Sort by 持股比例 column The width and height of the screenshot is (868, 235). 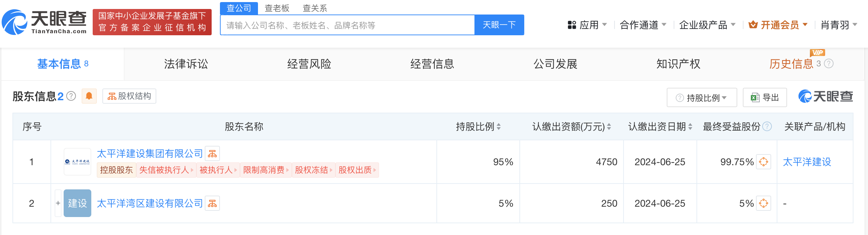pyautogui.click(x=499, y=127)
